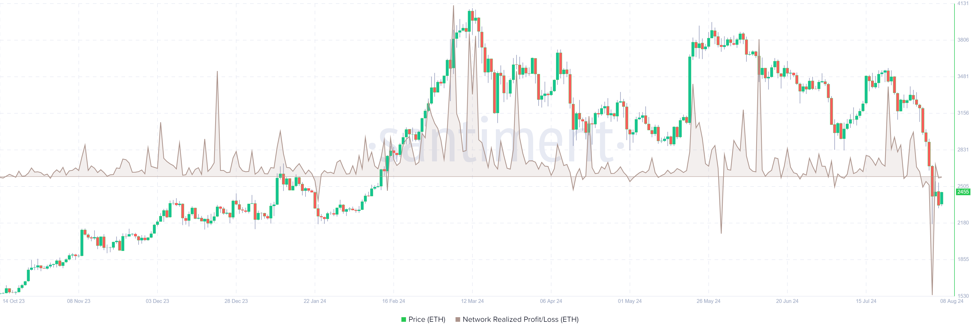Click the 12 Mar 24 date label
The height and width of the screenshot is (332, 980).
pos(472,301)
